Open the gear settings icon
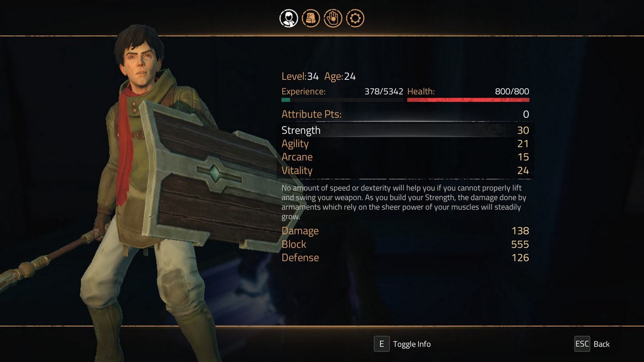The height and width of the screenshot is (362, 644). tap(355, 19)
